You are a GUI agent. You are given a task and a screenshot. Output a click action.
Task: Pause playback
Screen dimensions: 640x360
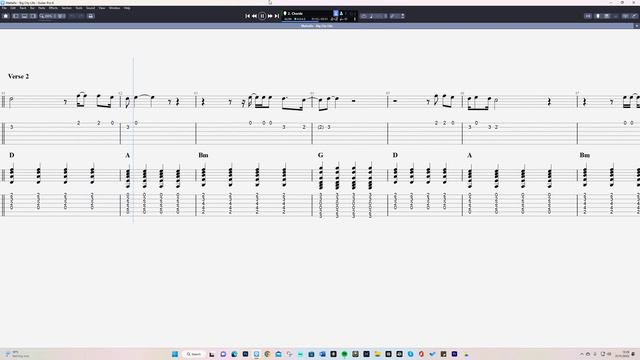click(262, 16)
